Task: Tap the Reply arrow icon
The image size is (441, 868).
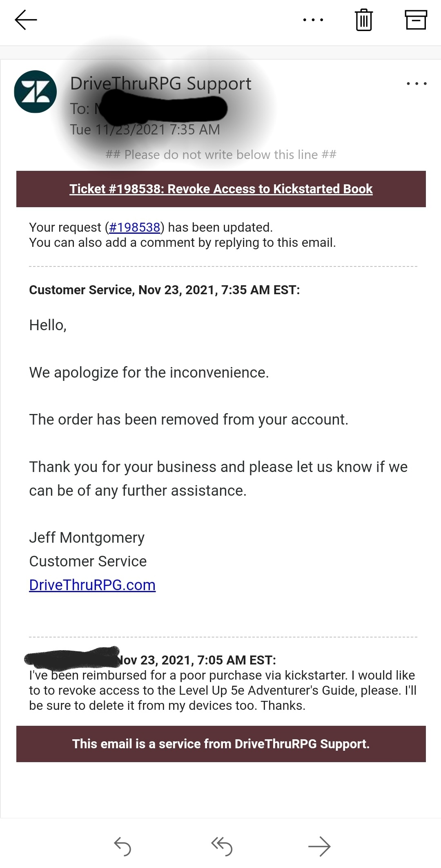Action: [x=122, y=846]
